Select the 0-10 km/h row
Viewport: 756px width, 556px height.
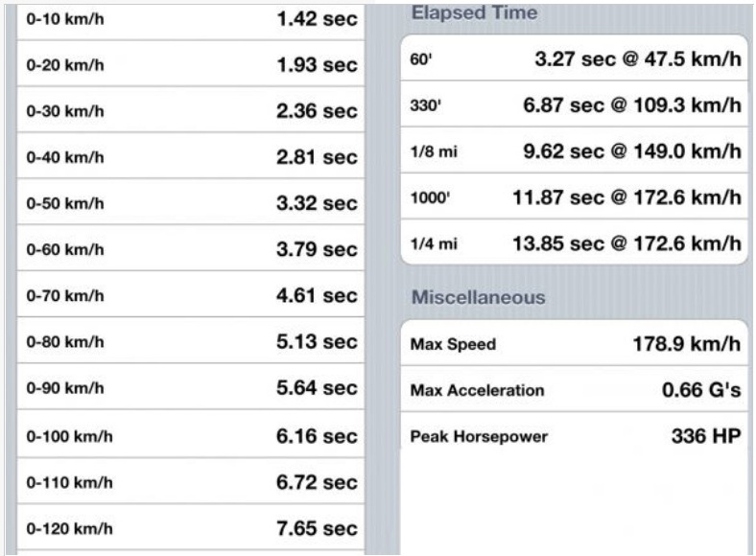click(x=192, y=19)
